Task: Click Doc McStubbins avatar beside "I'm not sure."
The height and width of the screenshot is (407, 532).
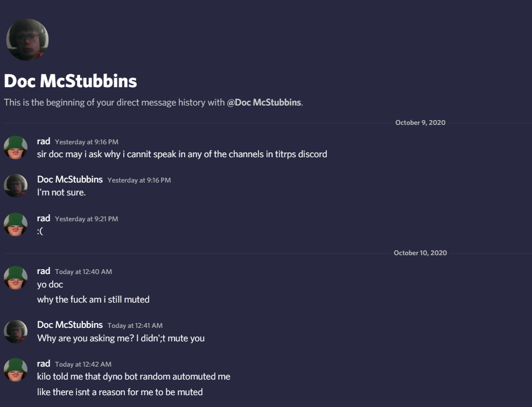Action: point(16,186)
